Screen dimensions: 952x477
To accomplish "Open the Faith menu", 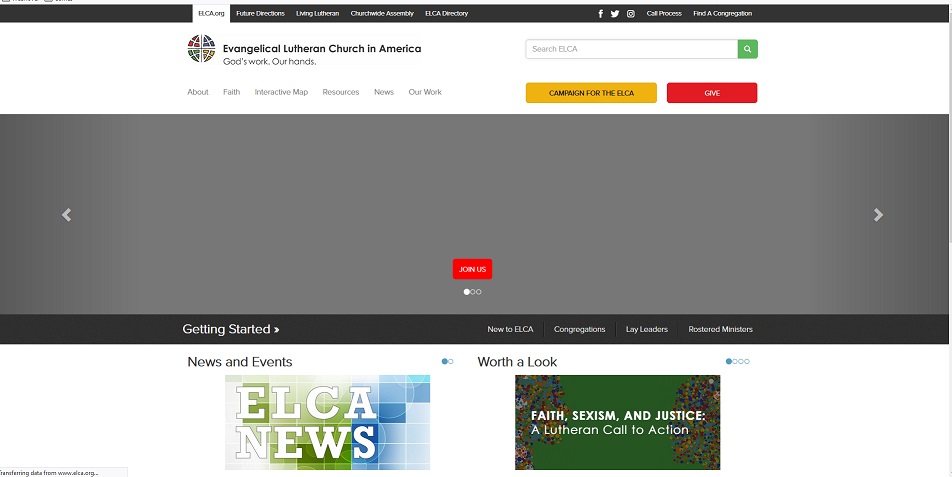I will [x=231, y=92].
